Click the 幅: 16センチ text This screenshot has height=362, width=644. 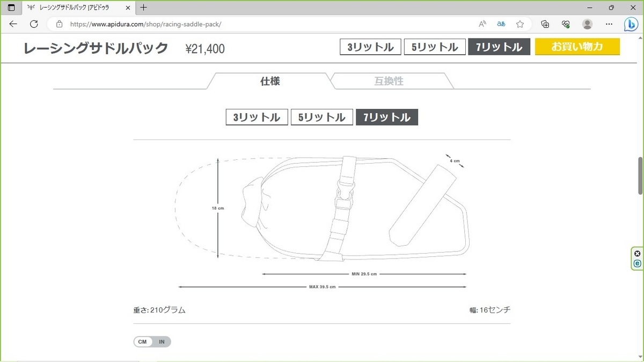[x=490, y=310]
